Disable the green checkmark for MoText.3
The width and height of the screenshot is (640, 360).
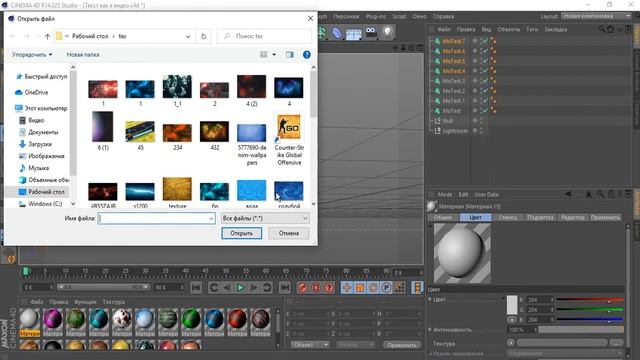point(485,81)
